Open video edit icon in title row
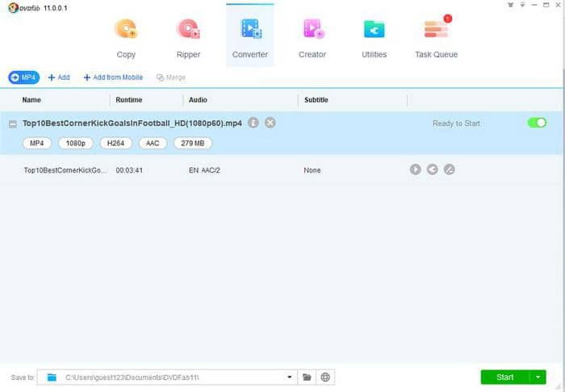 point(450,169)
